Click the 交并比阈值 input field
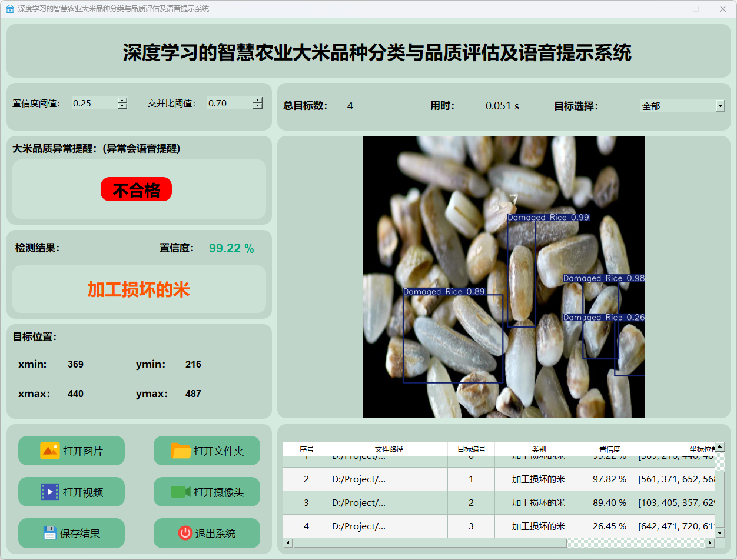Screen dimensions: 737x560 point(230,103)
